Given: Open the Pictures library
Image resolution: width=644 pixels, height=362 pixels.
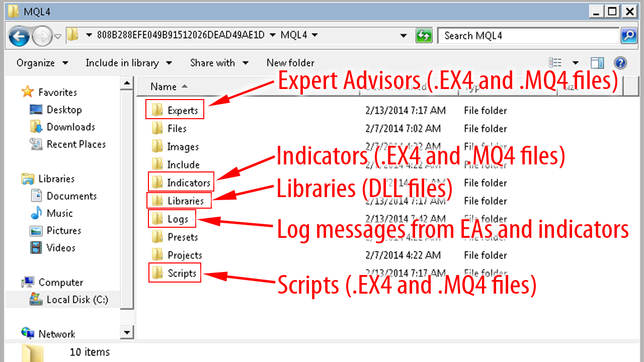Looking at the screenshot, I should click(64, 230).
